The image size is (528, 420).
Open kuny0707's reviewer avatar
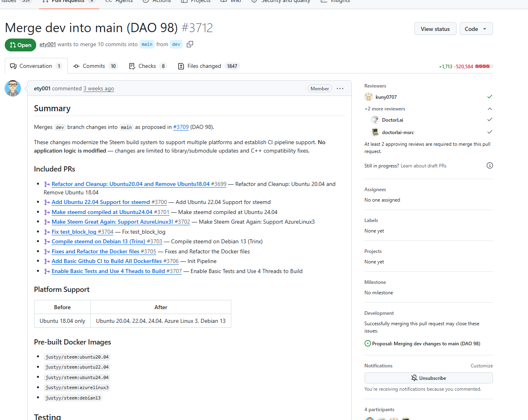tap(369, 97)
